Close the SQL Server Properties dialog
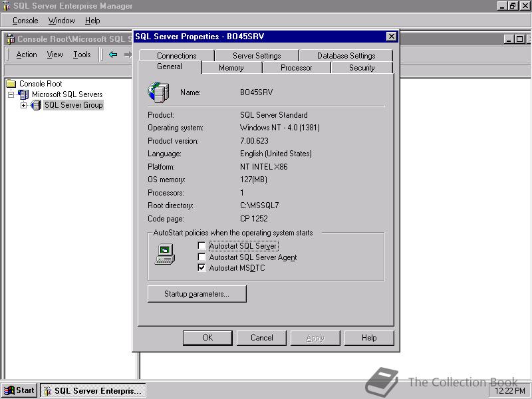532x399 pixels. coord(391,37)
